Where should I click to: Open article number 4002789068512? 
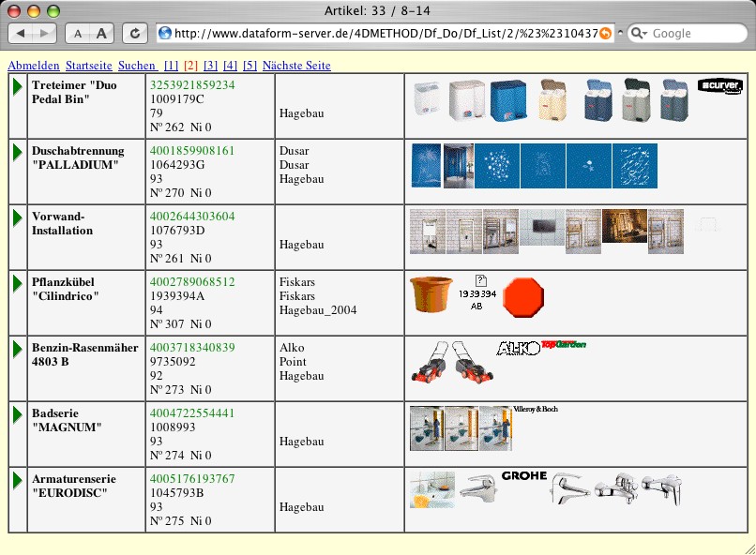tap(192, 281)
